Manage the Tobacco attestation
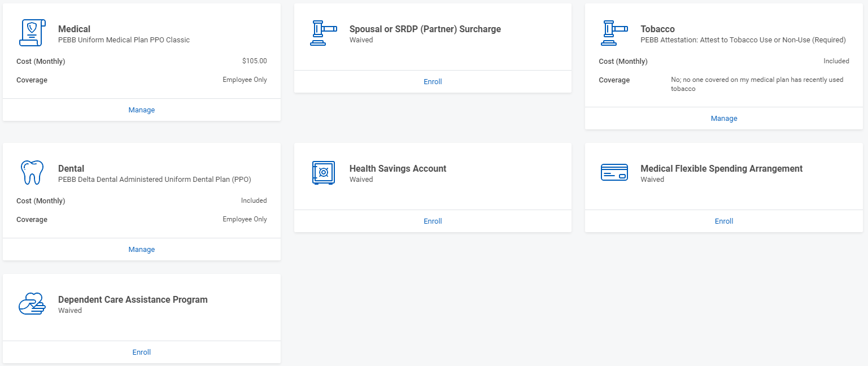868x366 pixels. pyautogui.click(x=724, y=119)
